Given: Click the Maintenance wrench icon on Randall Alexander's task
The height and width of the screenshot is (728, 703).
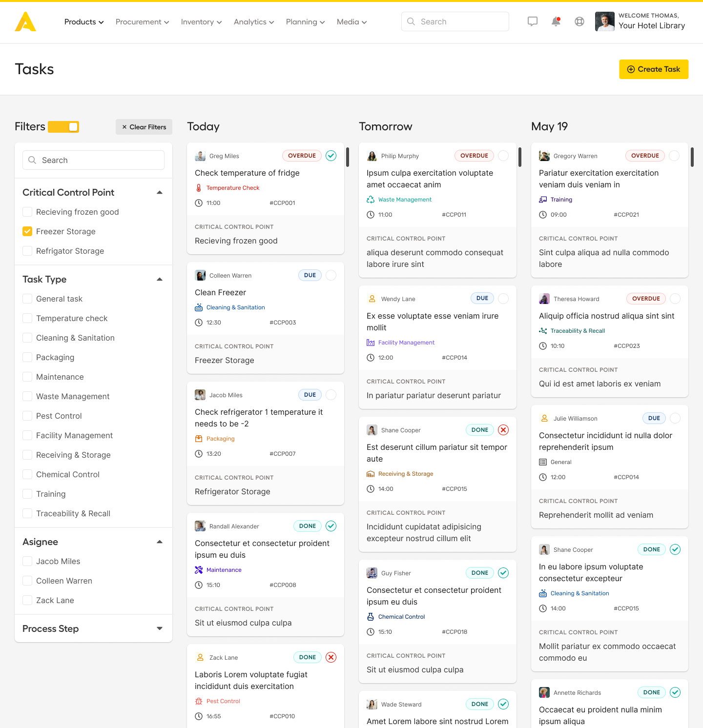Looking at the screenshot, I should (199, 569).
